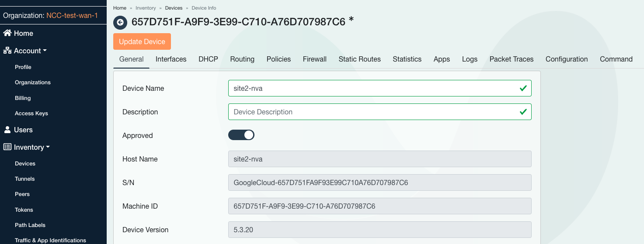The height and width of the screenshot is (244, 644).
Task: Open Path Labels in Inventory menu
Action: tap(30, 225)
